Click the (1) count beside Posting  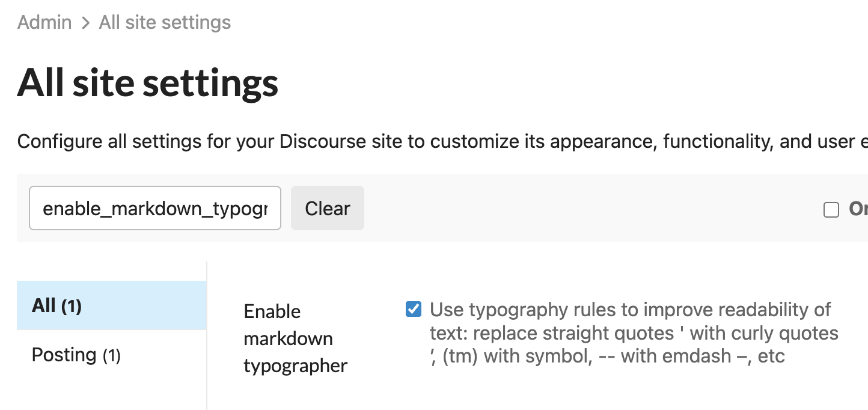click(111, 356)
